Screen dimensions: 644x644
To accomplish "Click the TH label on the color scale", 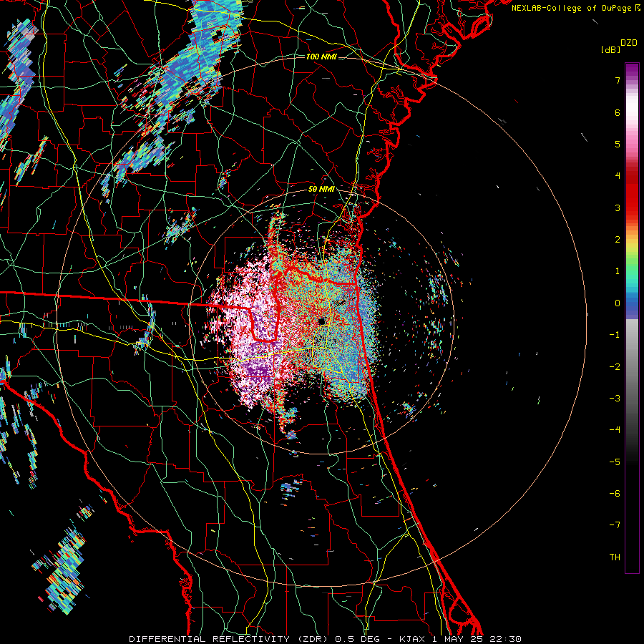I will (615, 557).
